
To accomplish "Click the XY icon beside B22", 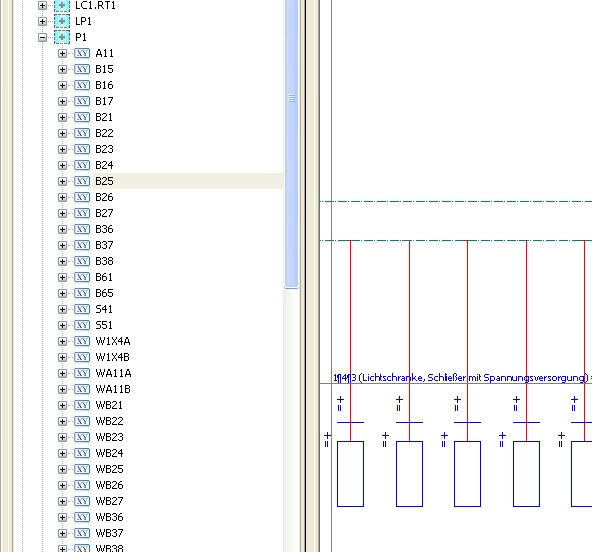I will click(x=82, y=133).
